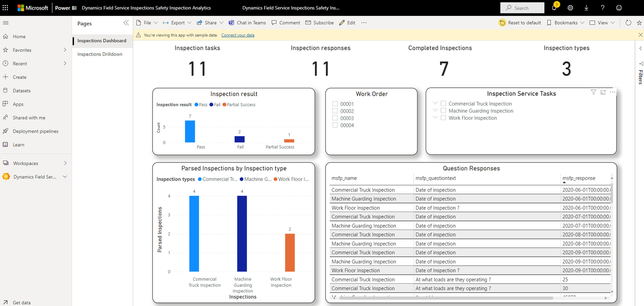Screen dimensions: 644x306
Task: Check the work order 00003 checkbox
Action: 335,118
